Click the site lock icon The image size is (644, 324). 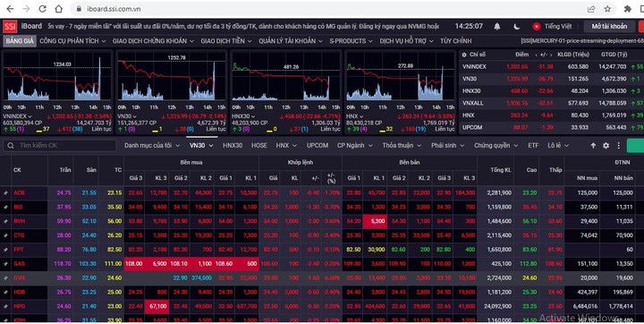pyautogui.click(x=79, y=9)
